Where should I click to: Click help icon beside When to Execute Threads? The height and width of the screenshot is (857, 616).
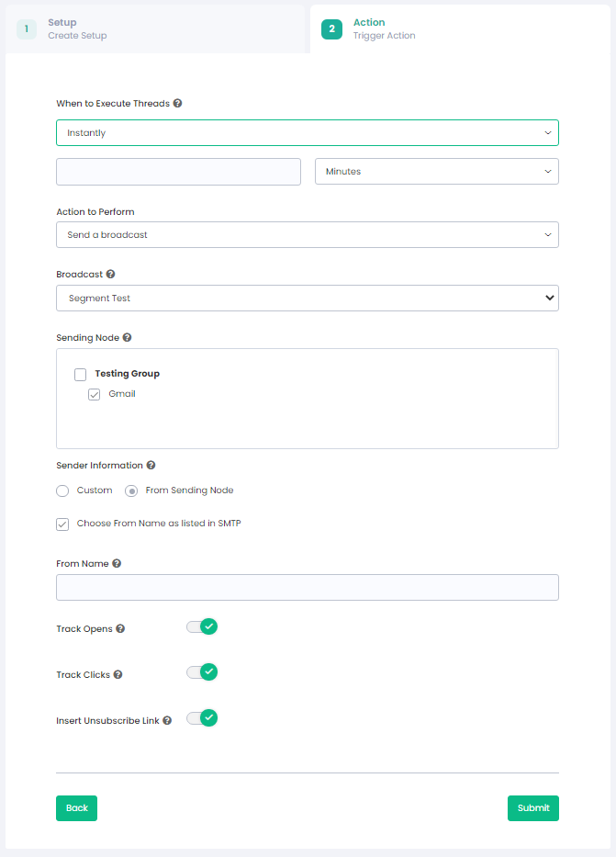[x=178, y=104]
